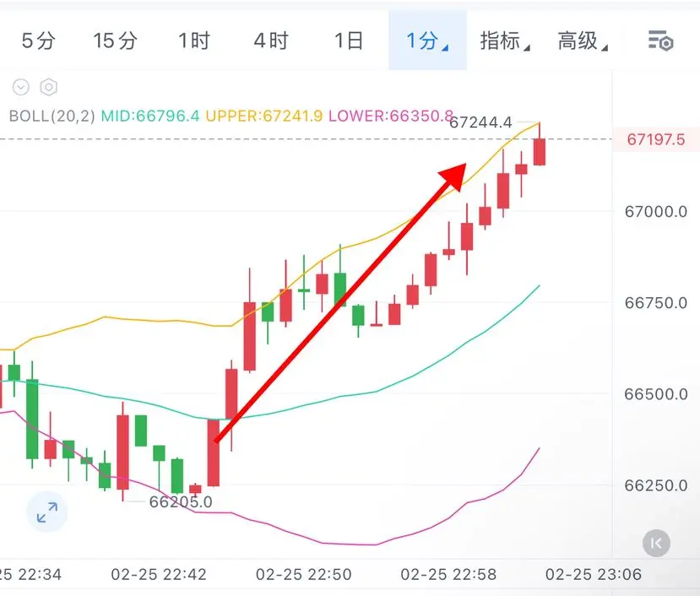The height and width of the screenshot is (596, 700).
Task: Open the 指标 indicators dropdown
Action: [x=505, y=41]
